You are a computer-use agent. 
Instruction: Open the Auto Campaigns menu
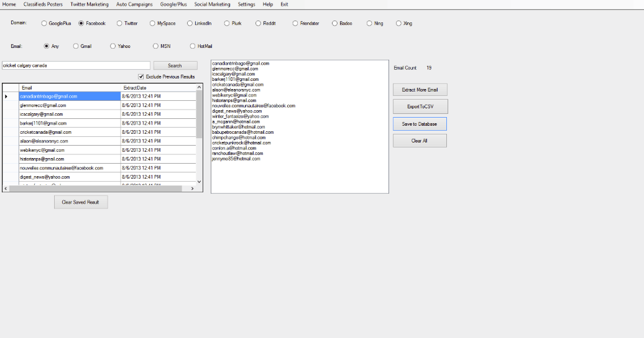coord(134,4)
